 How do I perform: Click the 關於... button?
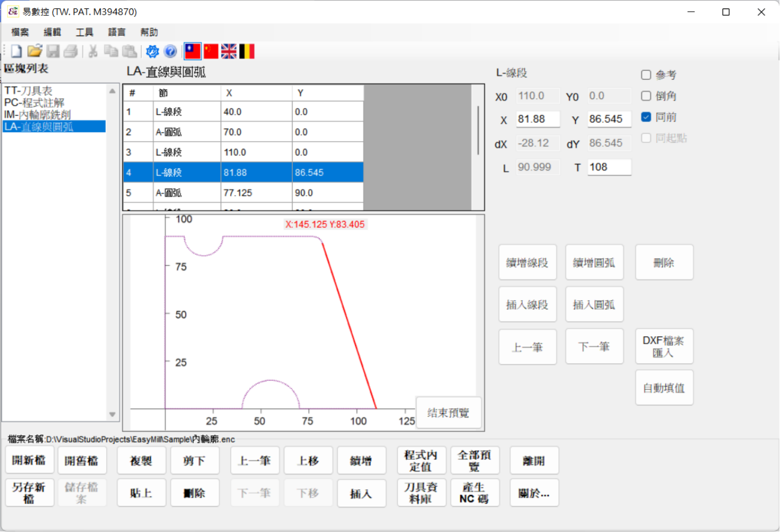(534, 493)
